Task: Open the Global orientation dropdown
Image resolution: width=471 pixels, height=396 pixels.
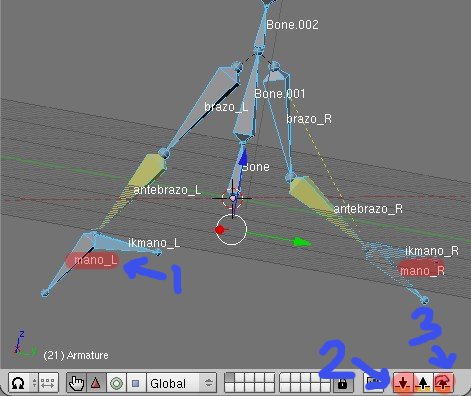Action: pos(181,383)
